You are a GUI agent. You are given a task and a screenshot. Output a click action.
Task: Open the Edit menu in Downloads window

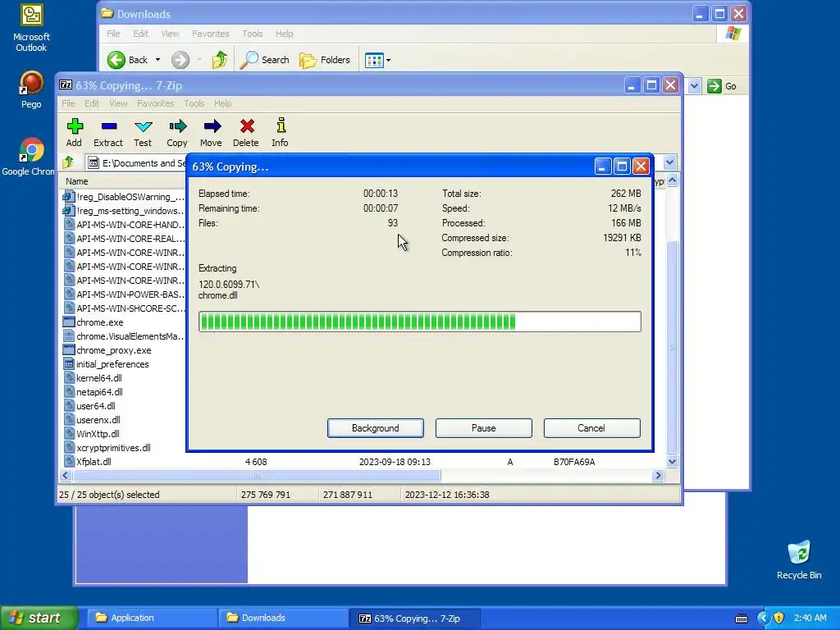point(140,34)
